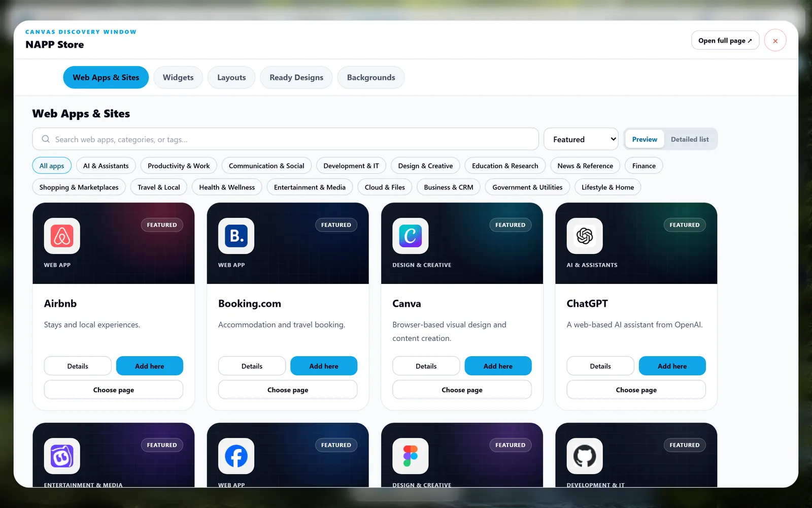The height and width of the screenshot is (508, 812).
Task: Click the FEATURED badge on Canva card
Action: [510, 225]
